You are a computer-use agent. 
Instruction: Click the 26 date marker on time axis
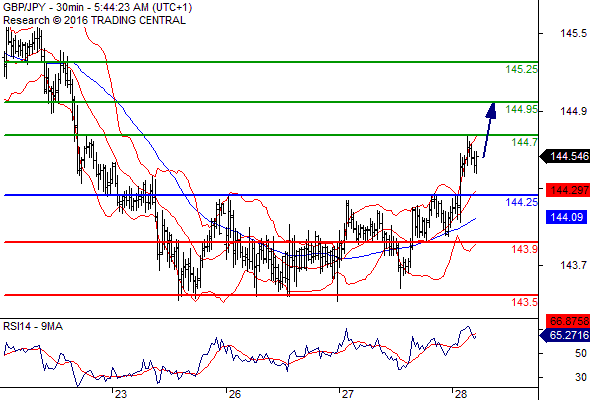(234, 394)
